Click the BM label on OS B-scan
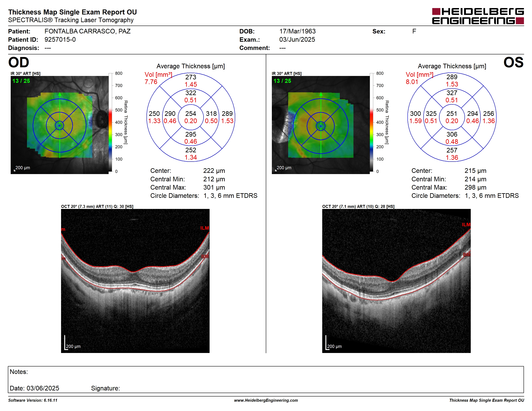The height and width of the screenshot is (411, 532). pos(467,255)
